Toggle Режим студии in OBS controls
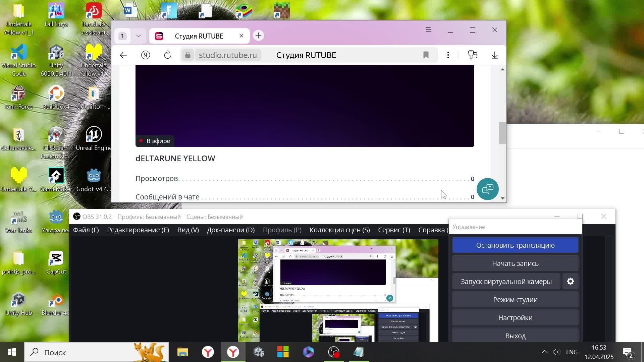 click(515, 300)
